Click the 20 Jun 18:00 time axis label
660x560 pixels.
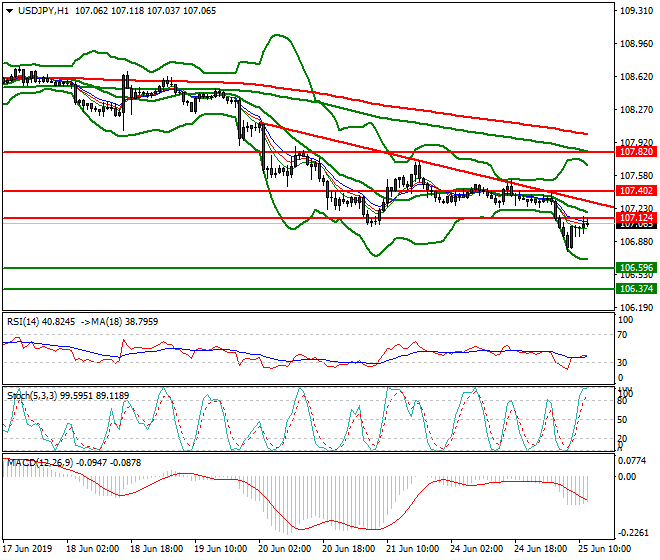tap(349, 549)
